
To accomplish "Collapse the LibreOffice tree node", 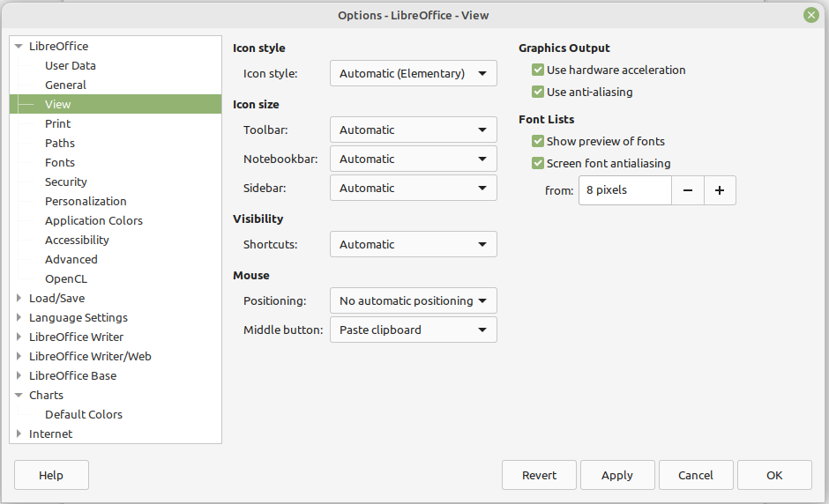I will coord(19,46).
